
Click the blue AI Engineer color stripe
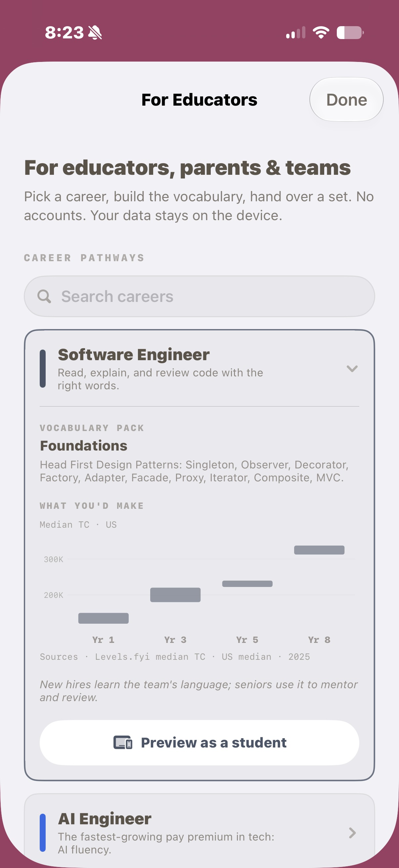[43, 833]
